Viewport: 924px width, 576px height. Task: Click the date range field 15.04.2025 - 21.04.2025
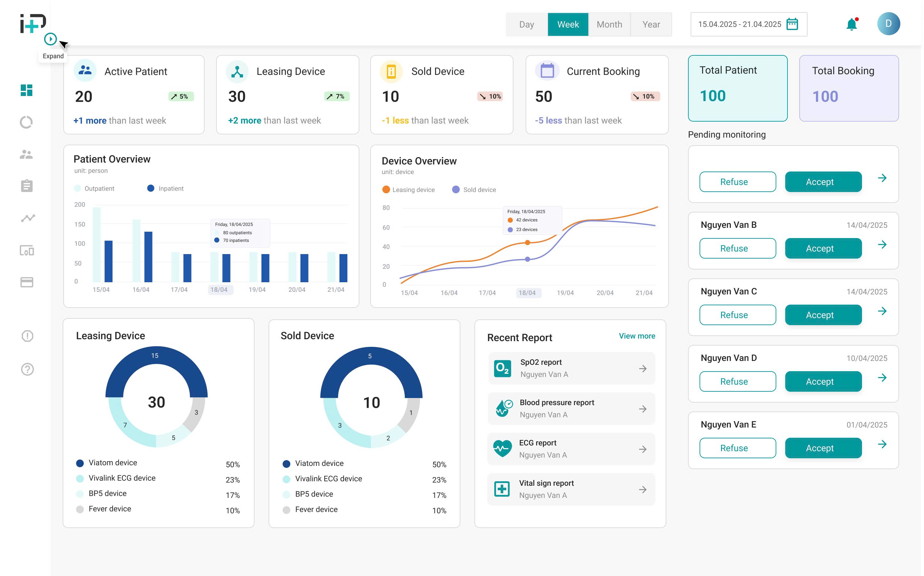point(748,24)
